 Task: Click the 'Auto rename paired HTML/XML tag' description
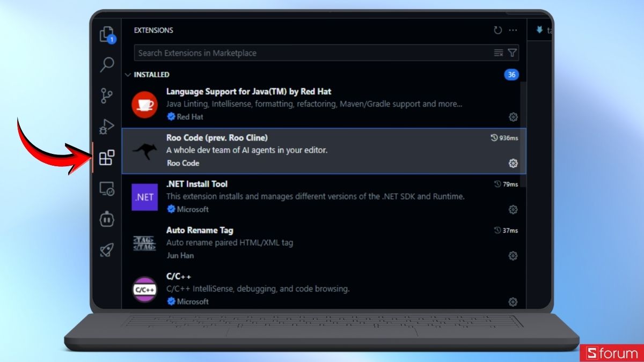tap(230, 242)
